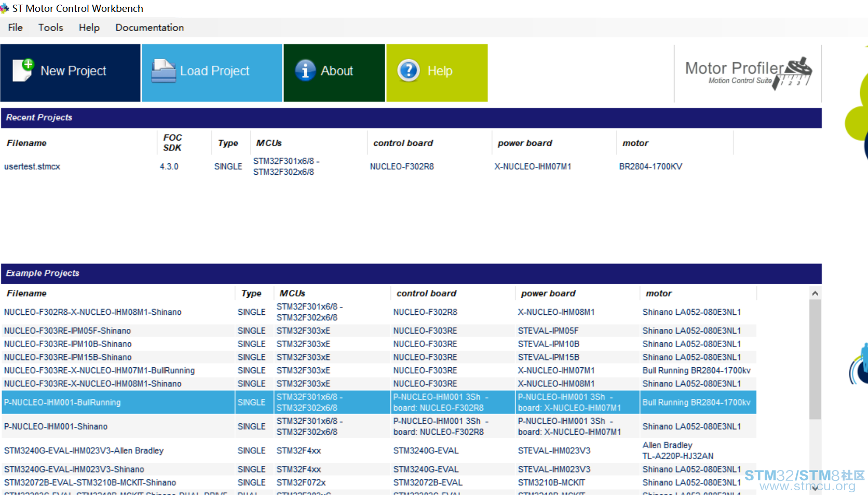Open the Help menu in menu bar
The height and width of the screenshot is (499, 868).
[x=89, y=27]
